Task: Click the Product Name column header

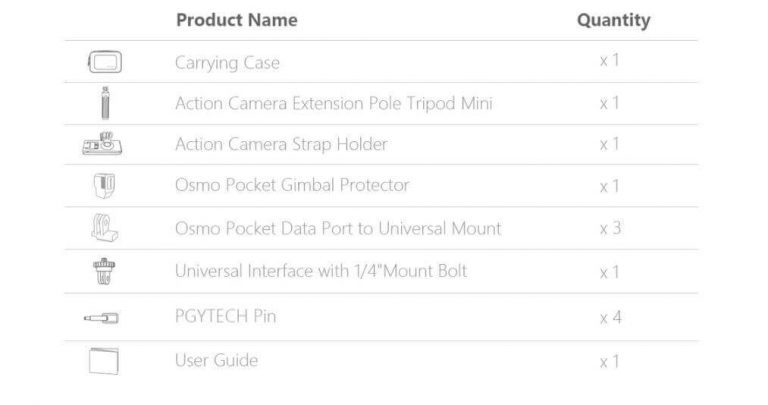Action: point(237,20)
